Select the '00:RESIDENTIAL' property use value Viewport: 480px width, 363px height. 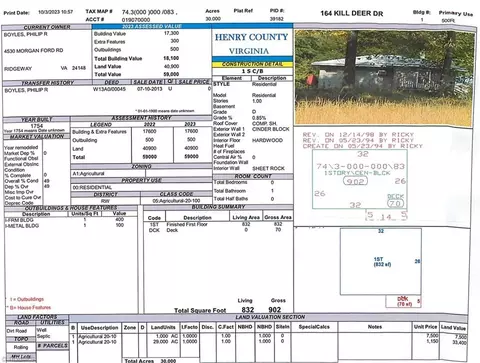pos(92,188)
